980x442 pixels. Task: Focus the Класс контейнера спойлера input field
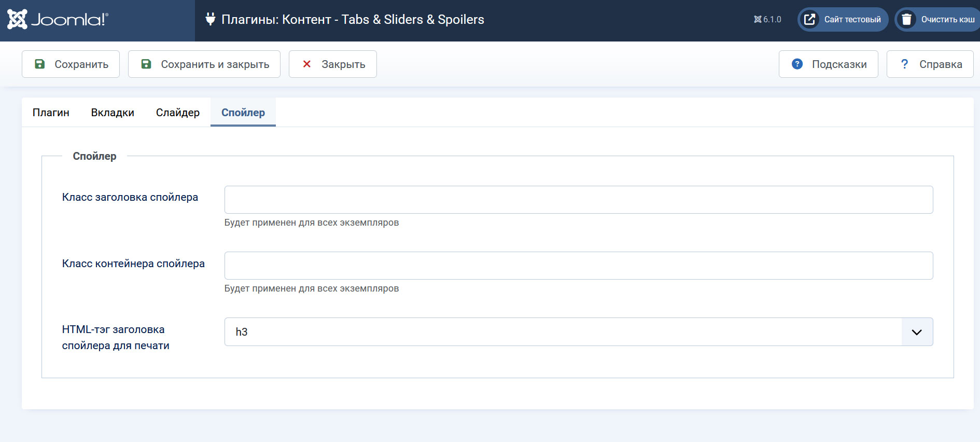point(579,266)
